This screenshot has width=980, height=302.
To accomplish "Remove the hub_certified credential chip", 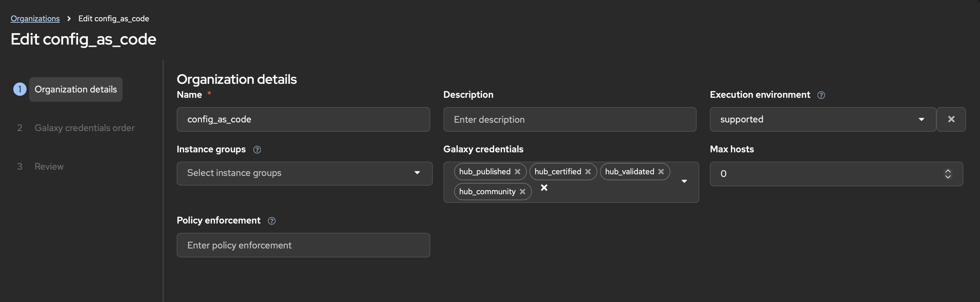I will click(x=588, y=172).
